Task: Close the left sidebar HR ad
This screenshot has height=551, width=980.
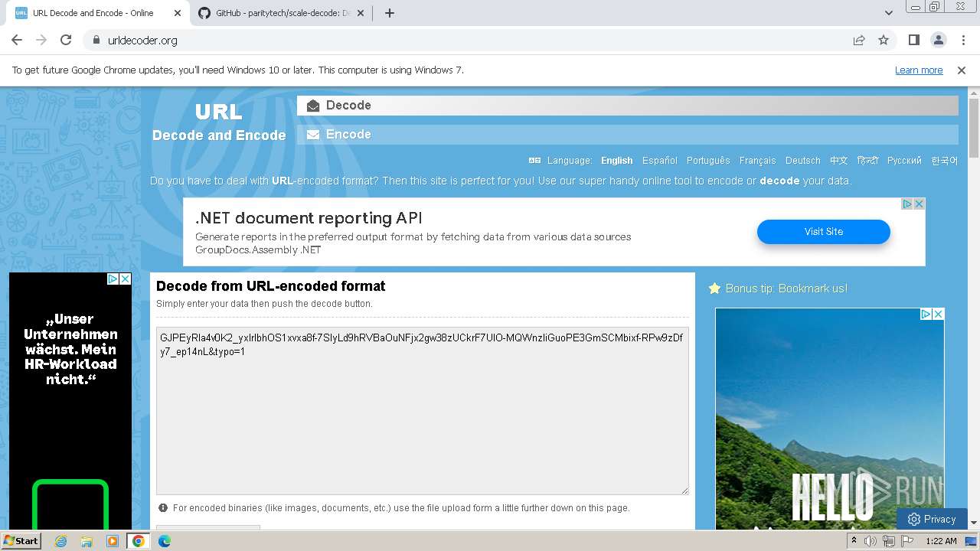Action: point(126,279)
